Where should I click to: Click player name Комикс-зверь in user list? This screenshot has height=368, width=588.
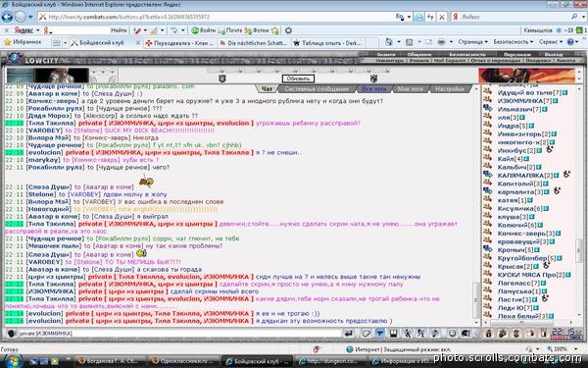521,234
